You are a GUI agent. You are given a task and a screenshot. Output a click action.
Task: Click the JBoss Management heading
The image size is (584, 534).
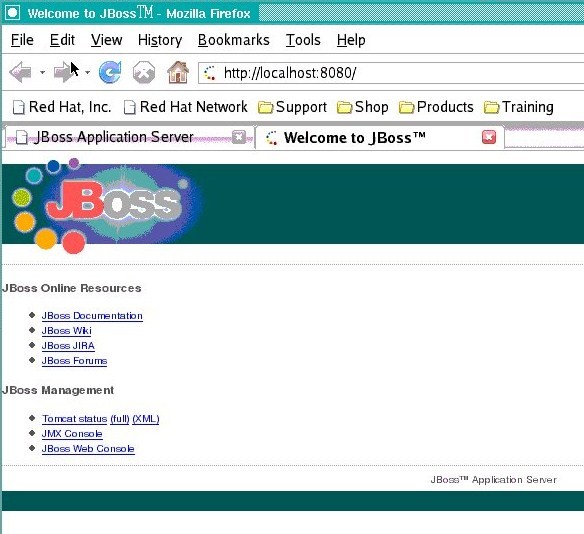57,390
